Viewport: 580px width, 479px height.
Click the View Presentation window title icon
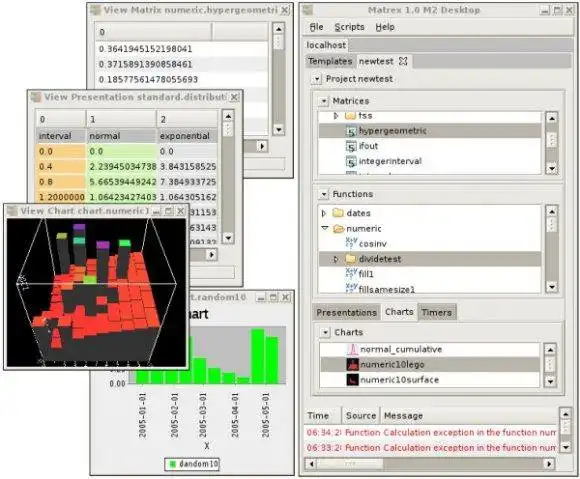[36, 97]
